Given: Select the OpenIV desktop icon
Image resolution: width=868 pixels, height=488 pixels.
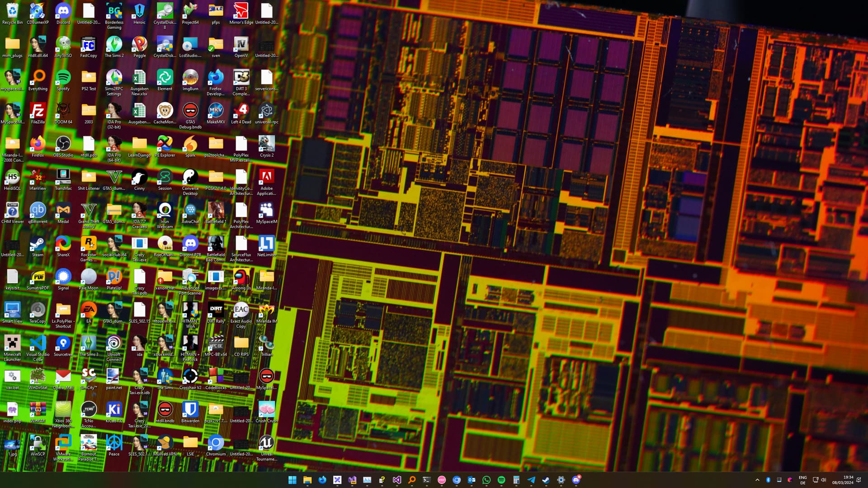Looking at the screenshot, I should pos(241,47).
